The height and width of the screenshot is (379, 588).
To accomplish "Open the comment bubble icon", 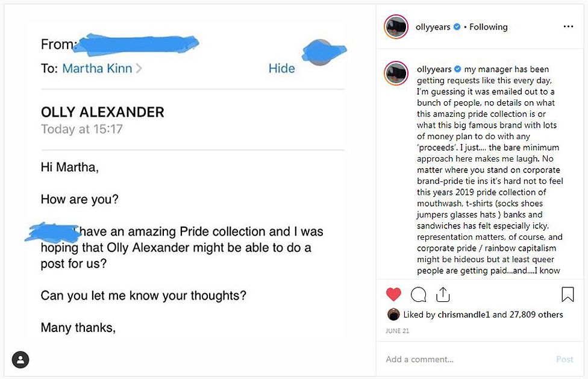I will [419, 294].
